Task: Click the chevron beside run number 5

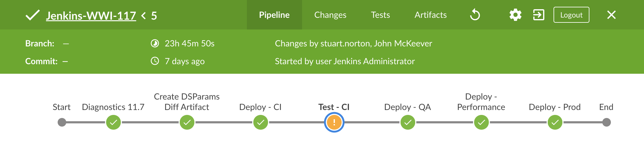Action: 144,16
